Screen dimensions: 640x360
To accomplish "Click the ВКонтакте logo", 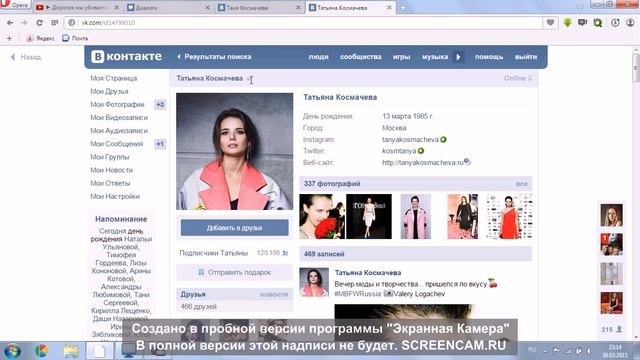I will (x=126, y=57).
